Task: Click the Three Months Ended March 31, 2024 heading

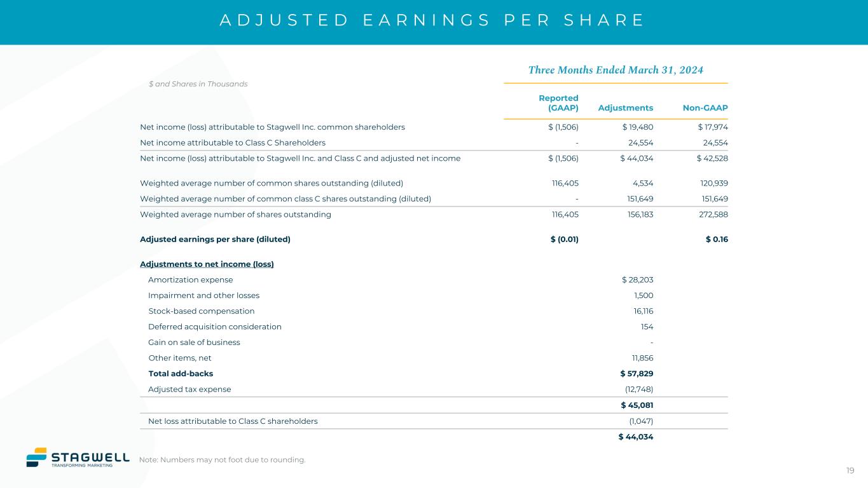Action: [x=616, y=70]
